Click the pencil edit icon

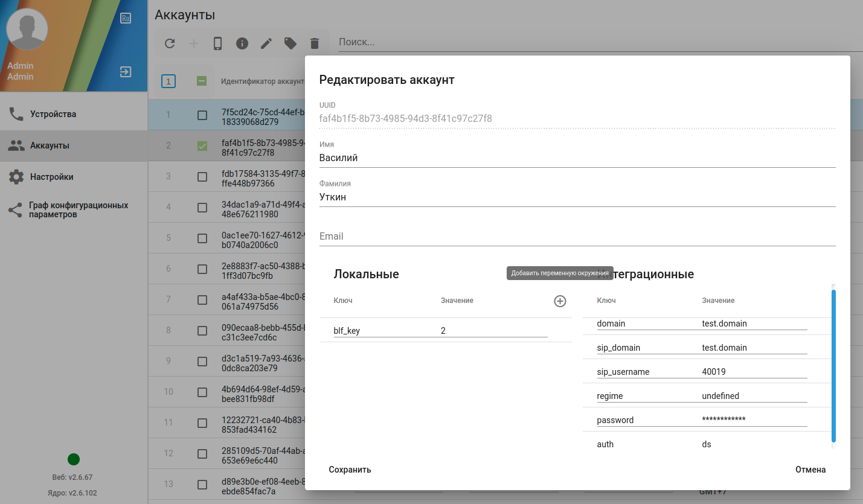click(266, 43)
